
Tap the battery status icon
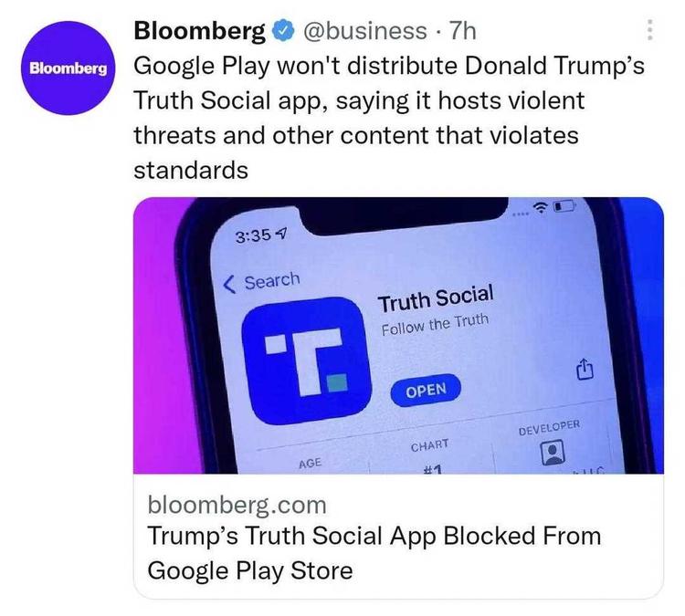(x=564, y=205)
